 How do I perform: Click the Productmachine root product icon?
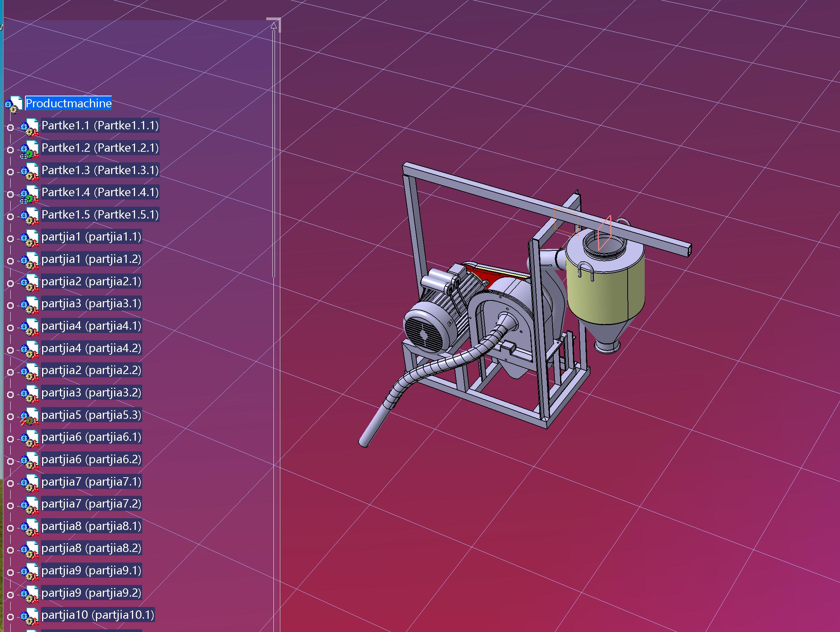pos(14,104)
